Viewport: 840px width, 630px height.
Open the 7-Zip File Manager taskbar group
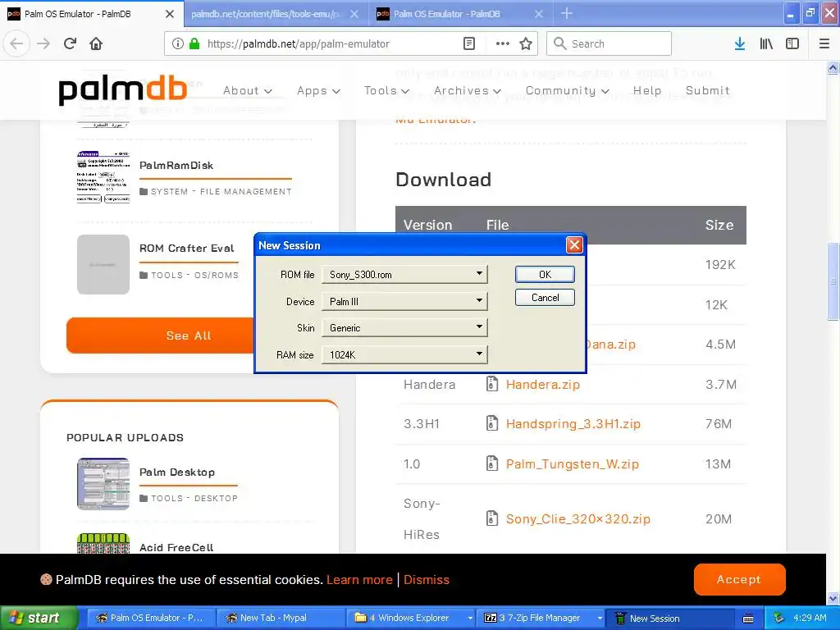pyautogui.click(x=542, y=618)
